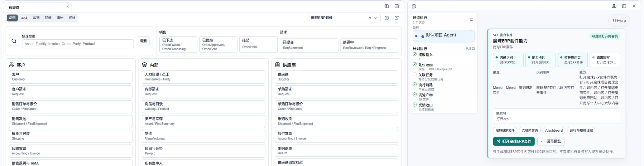
Task: Switch to the 规格 tab
Action: tap(72, 18)
